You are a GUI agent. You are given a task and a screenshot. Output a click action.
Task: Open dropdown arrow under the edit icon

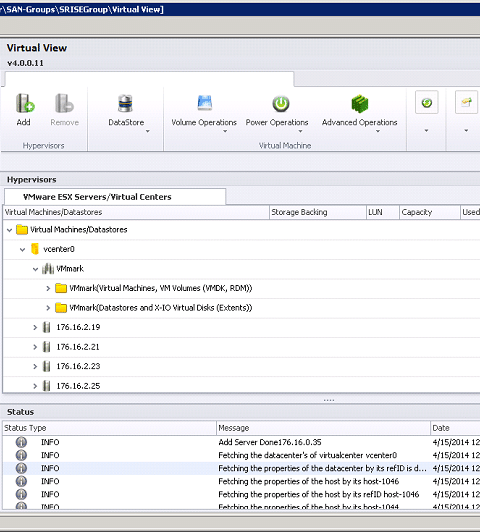tap(466, 130)
